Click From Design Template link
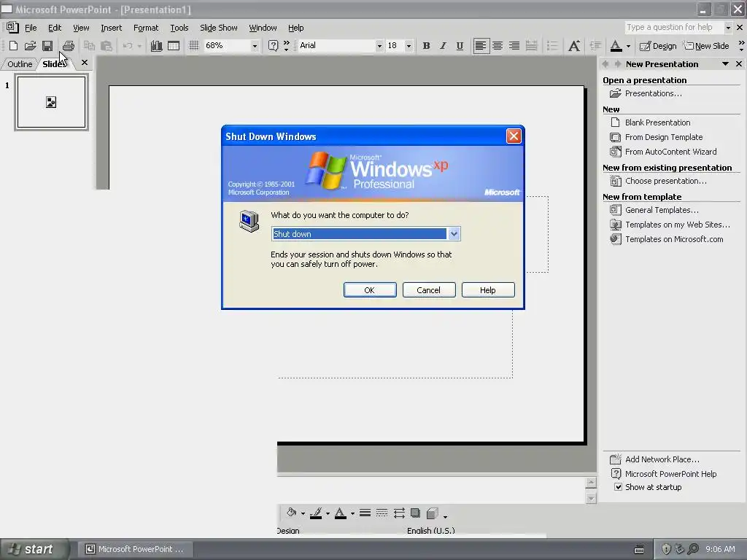The height and width of the screenshot is (560, 747). click(664, 137)
